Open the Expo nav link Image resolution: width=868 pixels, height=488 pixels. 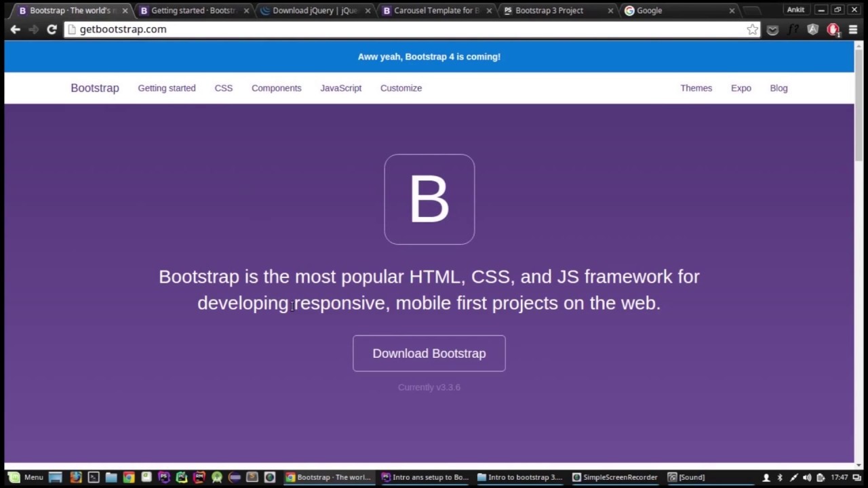(741, 88)
